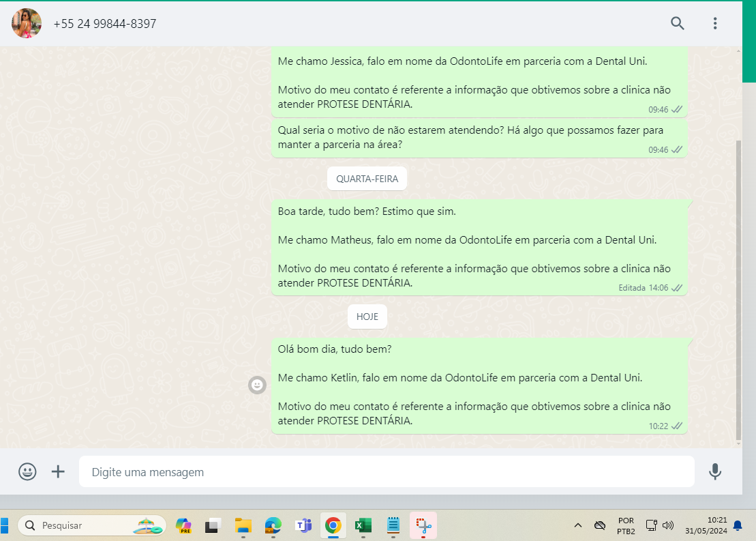The height and width of the screenshot is (541, 756).
Task: Open contact info for +55 24 99844-8397
Action: (x=104, y=24)
